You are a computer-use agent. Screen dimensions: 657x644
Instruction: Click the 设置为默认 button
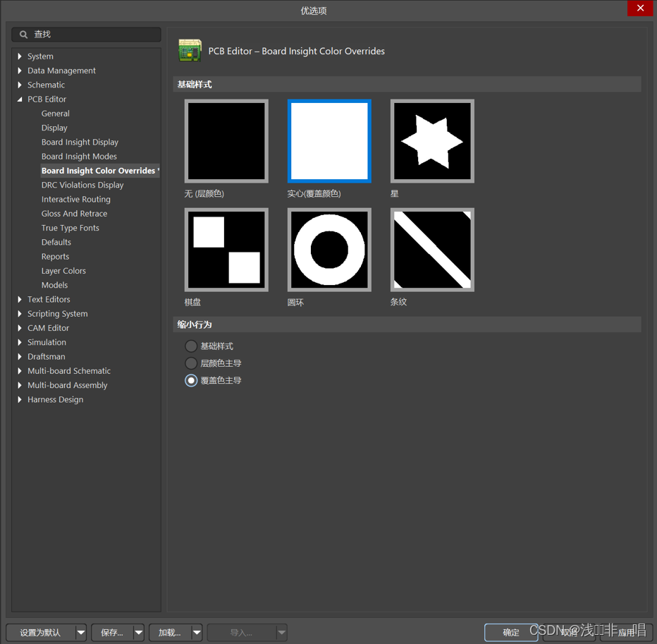[40, 632]
